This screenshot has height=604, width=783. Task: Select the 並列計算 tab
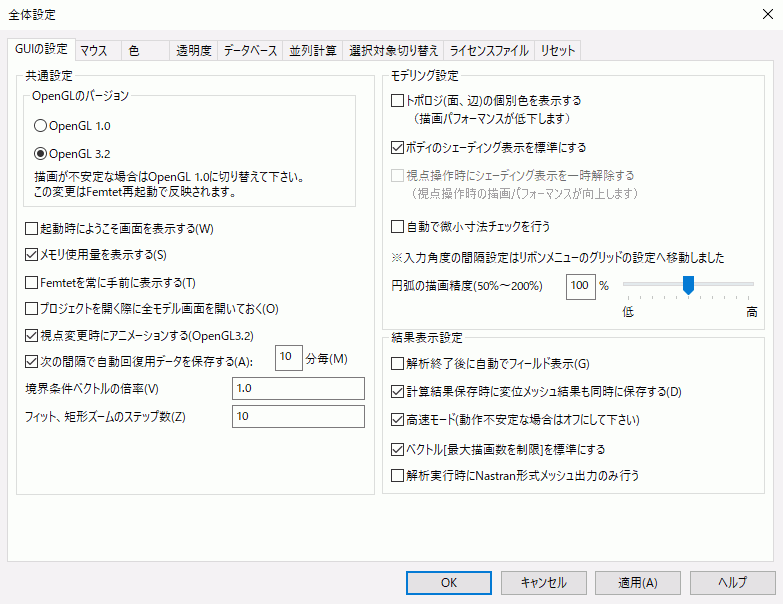click(312, 51)
